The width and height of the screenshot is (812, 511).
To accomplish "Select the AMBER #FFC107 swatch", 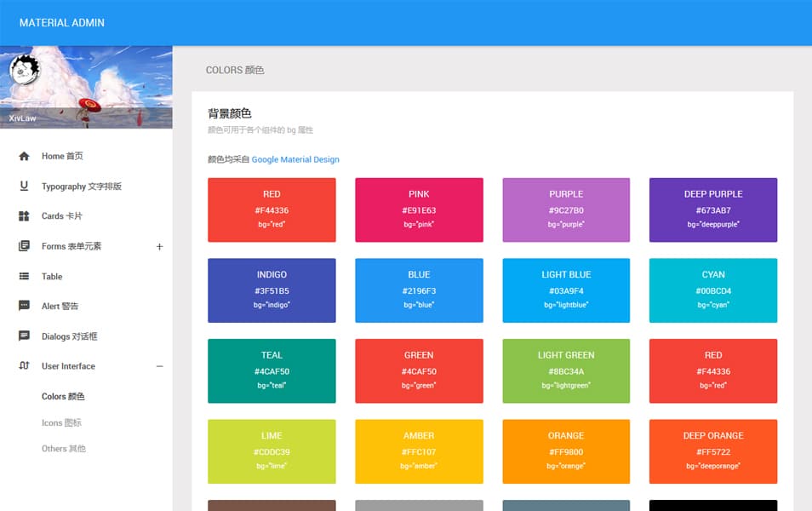I will coord(419,451).
